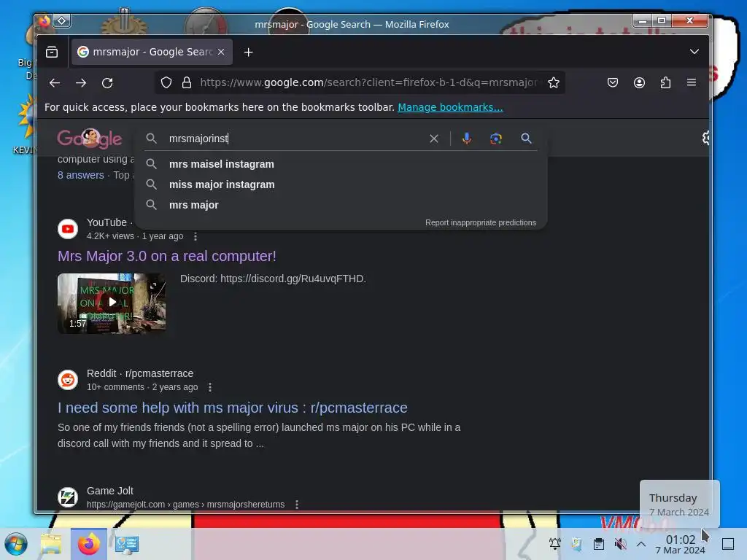Open the Pocket save icon
Screen dimensions: 747x560
(613, 83)
